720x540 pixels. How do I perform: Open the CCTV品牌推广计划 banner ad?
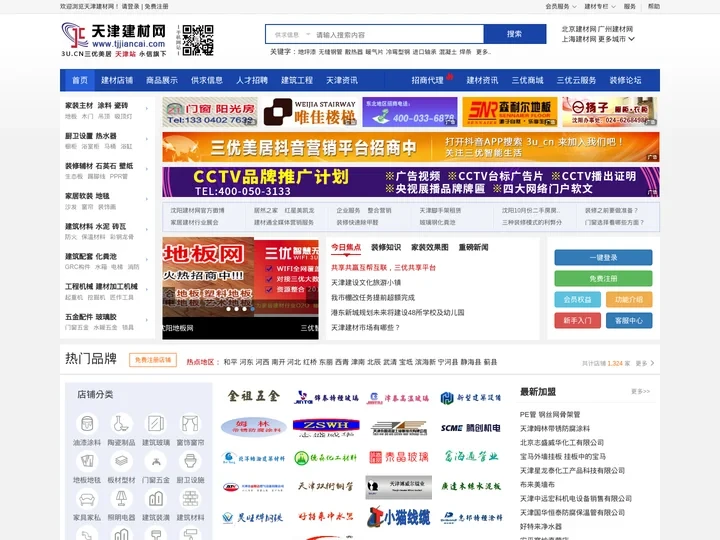411,182
